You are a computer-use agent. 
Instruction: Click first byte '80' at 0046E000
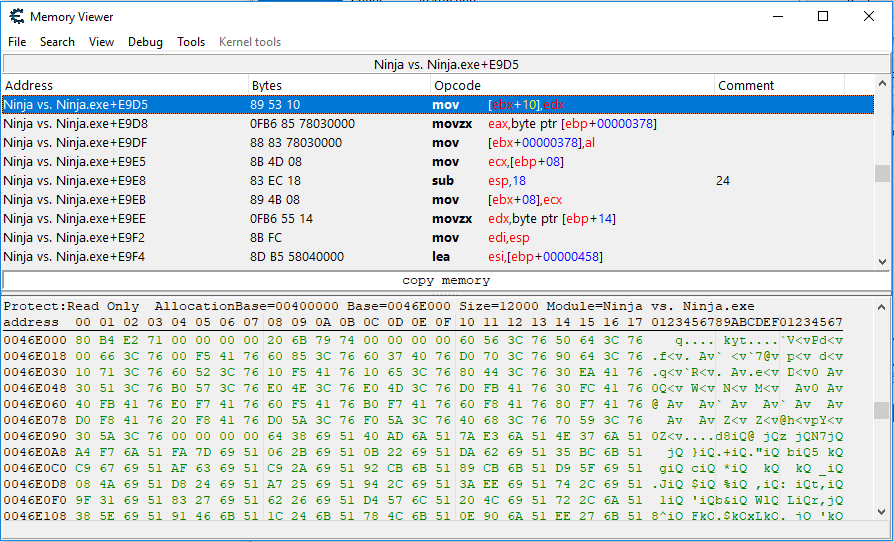[83, 340]
